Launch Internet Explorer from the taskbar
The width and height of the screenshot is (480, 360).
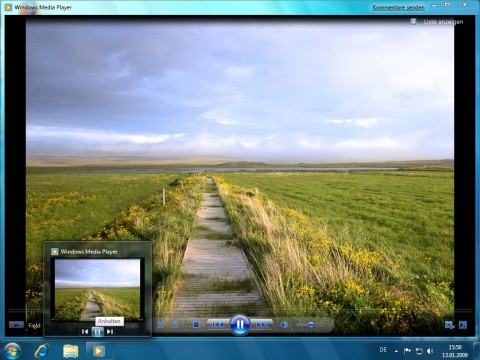coord(41,351)
